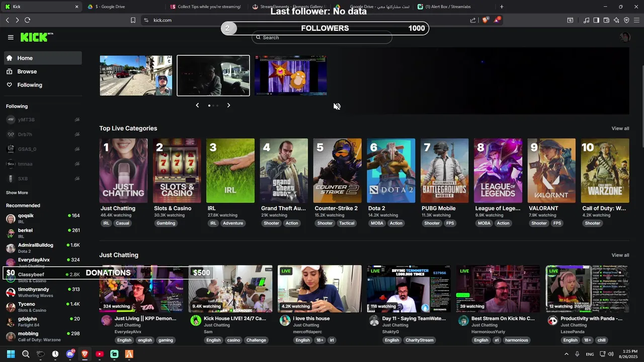644x362 pixels.
Task: Select Pokemon stream thumbnail in carousel
Action: (x=291, y=75)
